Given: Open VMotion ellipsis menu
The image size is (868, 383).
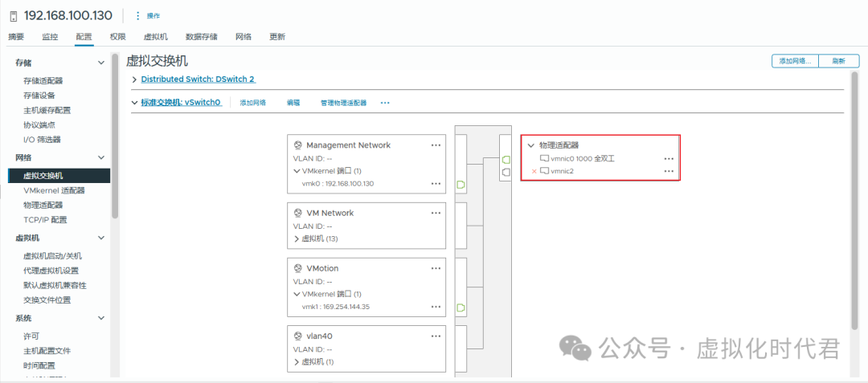Looking at the screenshot, I should 436,268.
